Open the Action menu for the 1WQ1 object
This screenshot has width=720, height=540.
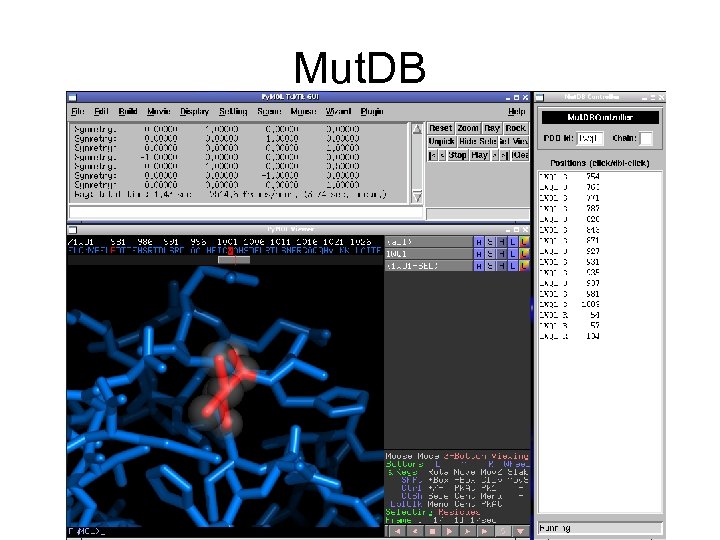(478, 254)
